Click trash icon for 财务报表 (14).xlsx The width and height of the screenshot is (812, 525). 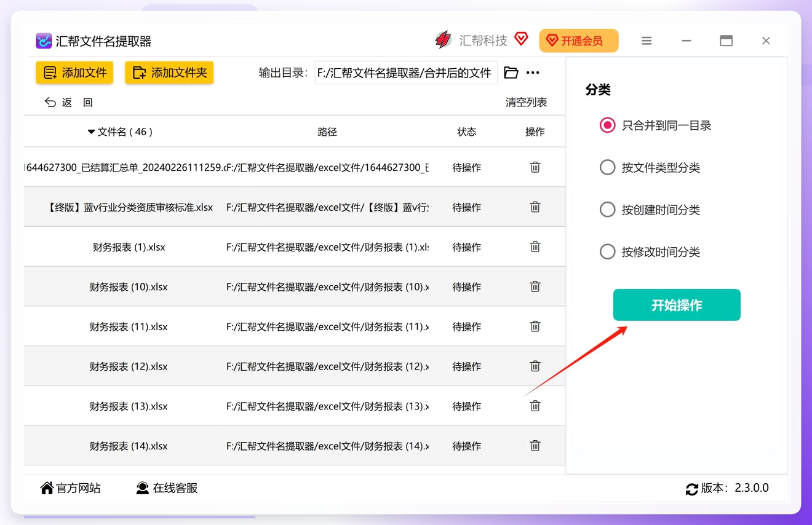point(535,446)
